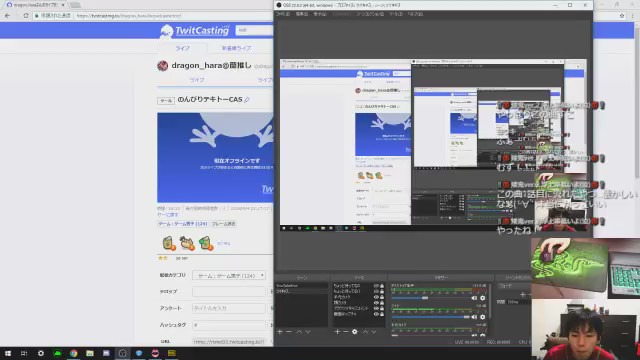The height and width of the screenshot is (360, 640).
Task: Open the broadcast category dropdown
Action: click(x=229, y=276)
